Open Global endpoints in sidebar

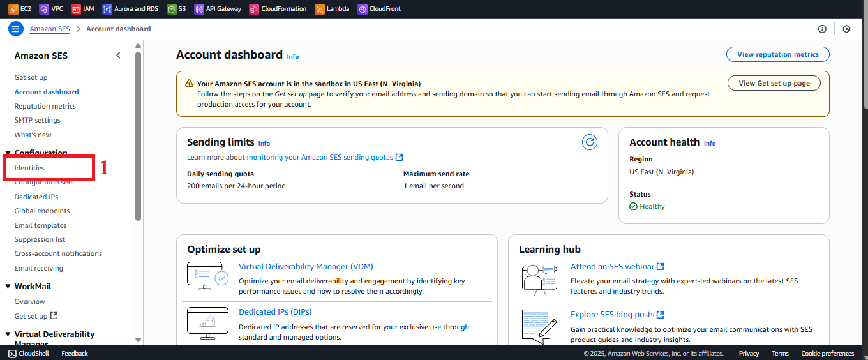click(42, 211)
